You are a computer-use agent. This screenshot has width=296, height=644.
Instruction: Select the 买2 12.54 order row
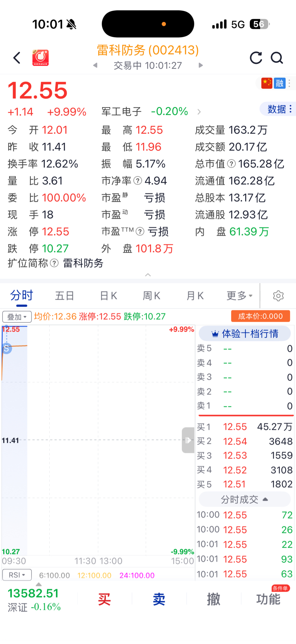click(x=245, y=441)
